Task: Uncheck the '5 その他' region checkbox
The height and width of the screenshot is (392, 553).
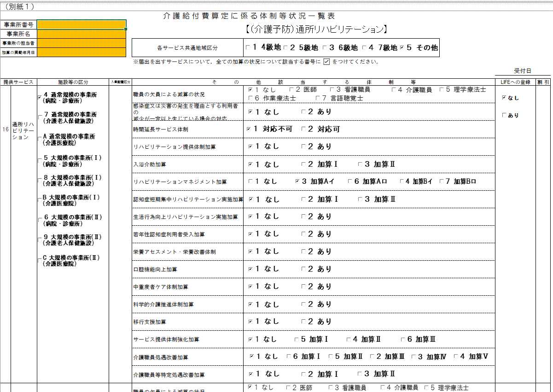Action: 403,47
